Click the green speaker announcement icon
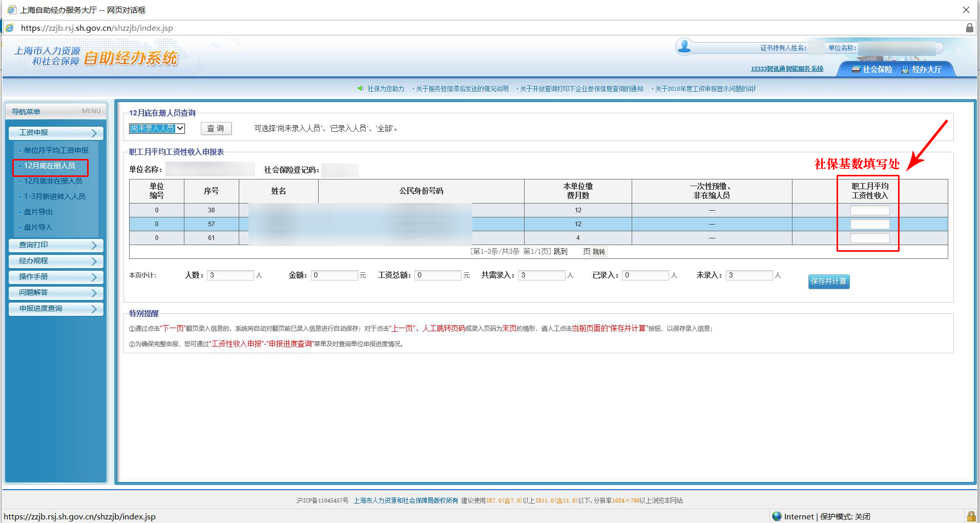 (361, 89)
